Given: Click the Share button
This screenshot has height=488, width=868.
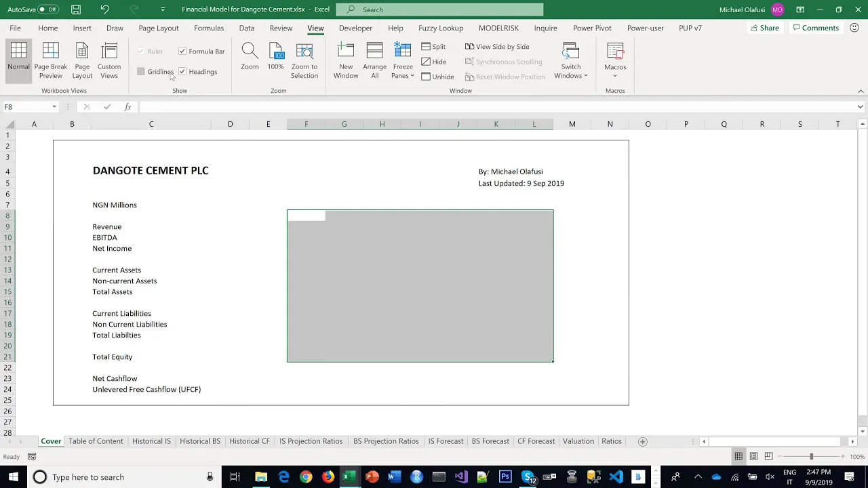Looking at the screenshot, I should coord(764,28).
